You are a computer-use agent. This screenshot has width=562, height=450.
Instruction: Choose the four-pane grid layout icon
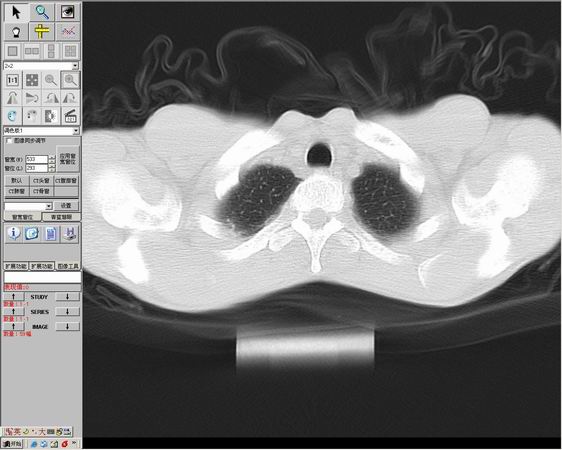point(70,51)
